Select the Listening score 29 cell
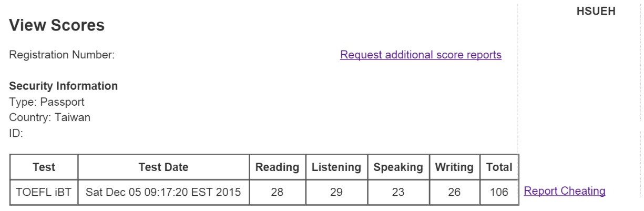The height and width of the screenshot is (211, 644). (336, 192)
